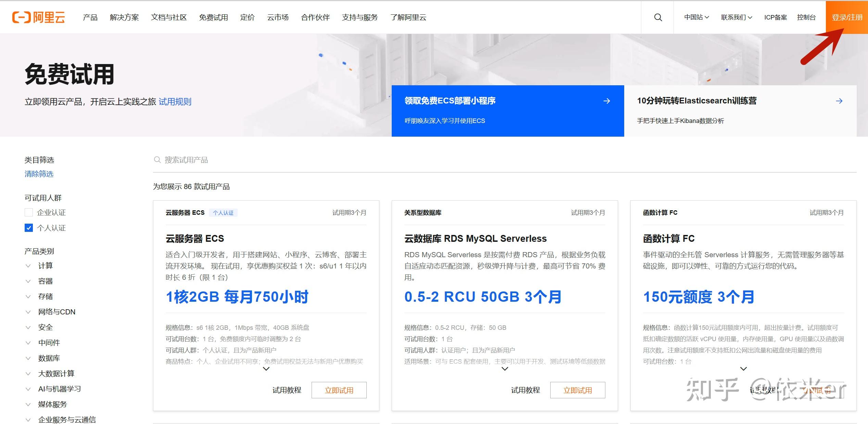Select the 定价 menu item
Viewport: 868px width, 424px height.
click(x=247, y=17)
